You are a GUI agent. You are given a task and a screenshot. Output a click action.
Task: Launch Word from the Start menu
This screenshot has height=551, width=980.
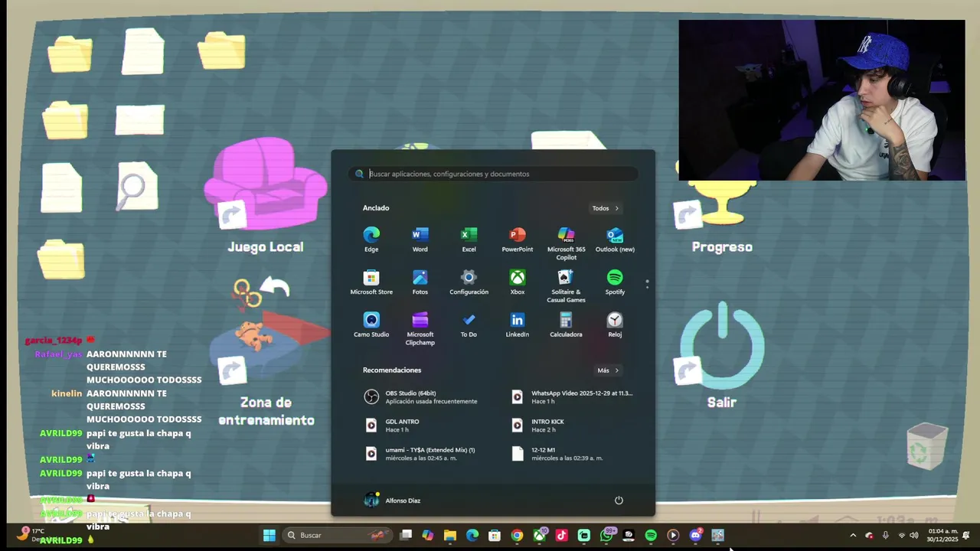(x=420, y=240)
